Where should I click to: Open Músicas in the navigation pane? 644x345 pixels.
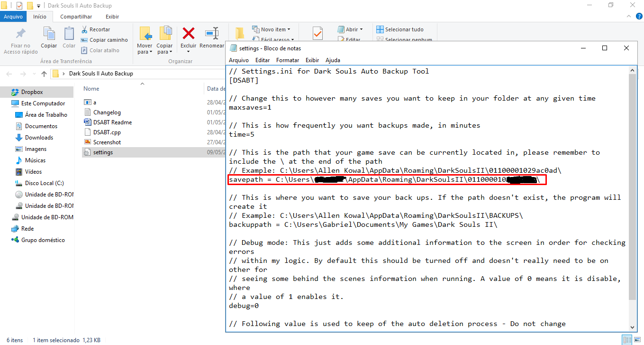pyautogui.click(x=30, y=160)
